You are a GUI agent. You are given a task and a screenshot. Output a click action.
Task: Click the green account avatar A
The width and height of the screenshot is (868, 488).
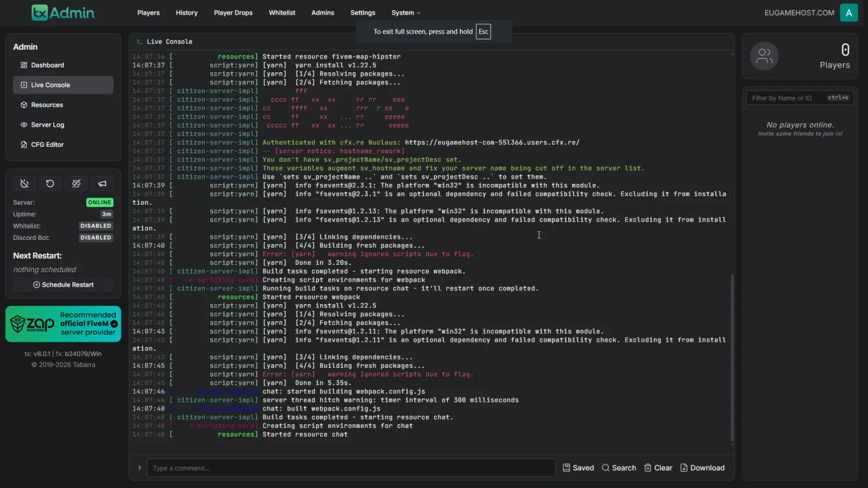pos(849,13)
